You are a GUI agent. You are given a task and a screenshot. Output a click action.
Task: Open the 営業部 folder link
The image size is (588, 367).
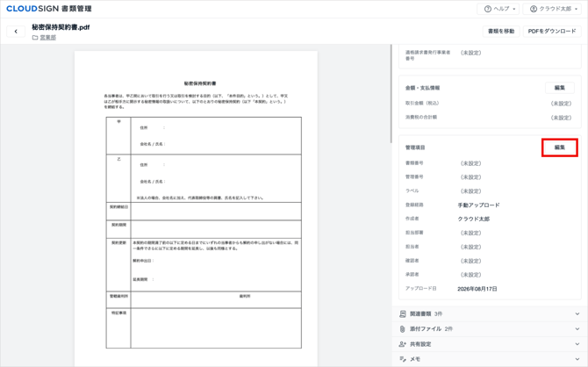click(x=48, y=38)
